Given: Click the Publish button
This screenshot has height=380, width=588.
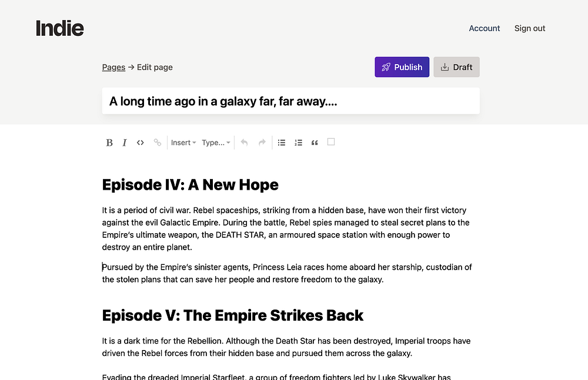Looking at the screenshot, I should coord(402,67).
